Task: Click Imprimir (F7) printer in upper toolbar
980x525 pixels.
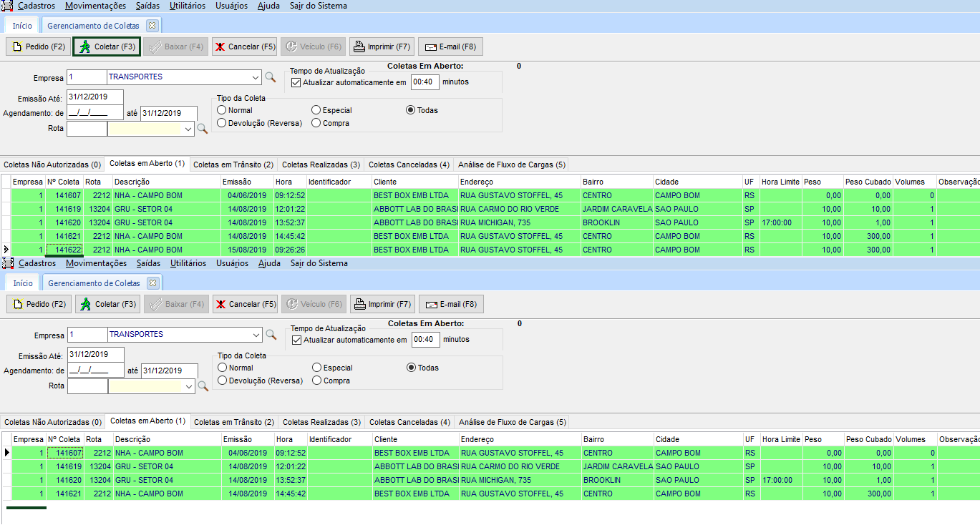Action: 382,46
